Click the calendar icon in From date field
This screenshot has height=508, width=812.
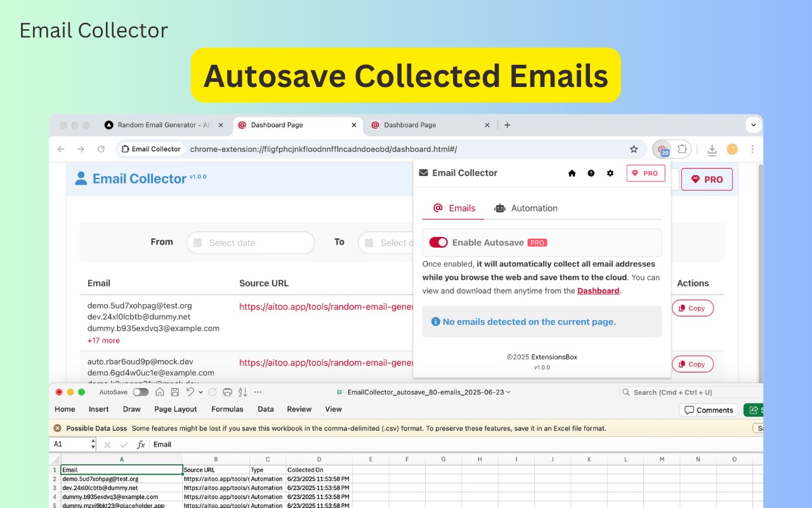[x=198, y=243]
